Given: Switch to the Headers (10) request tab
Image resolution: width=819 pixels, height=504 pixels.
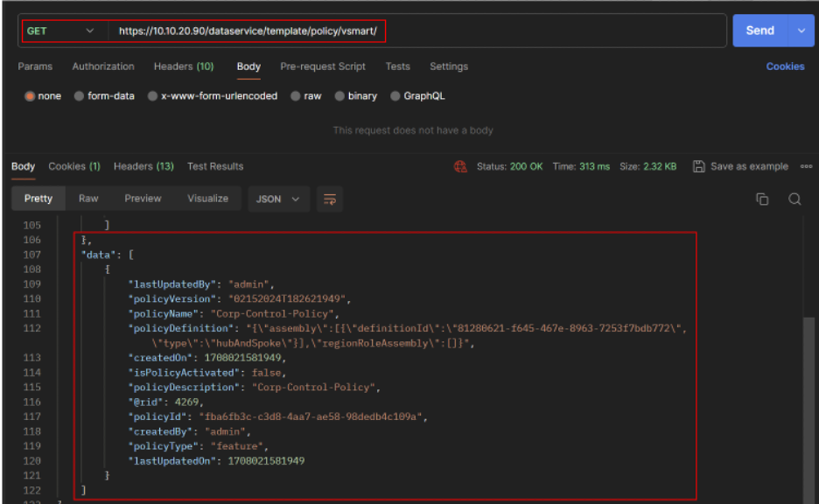Looking at the screenshot, I should pos(184,66).
